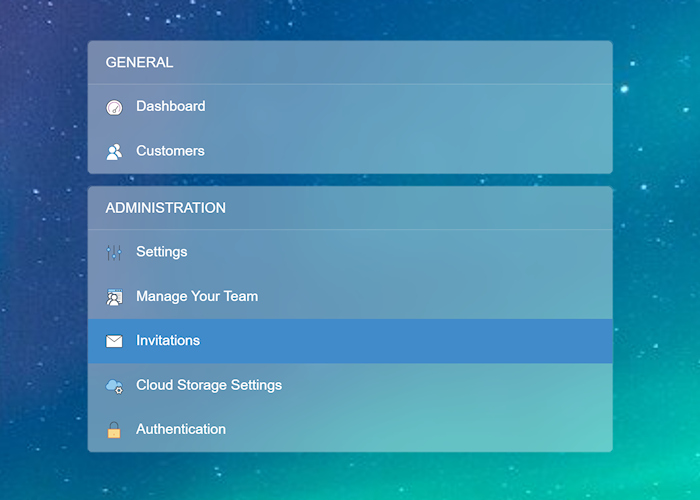
Task: Open the Dashboard menu item
Action: [x=350, y=107]
